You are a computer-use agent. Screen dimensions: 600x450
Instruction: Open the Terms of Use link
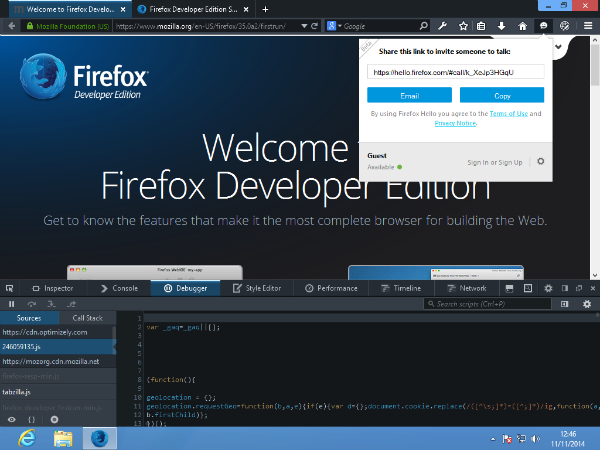click(x=509, y=114)
